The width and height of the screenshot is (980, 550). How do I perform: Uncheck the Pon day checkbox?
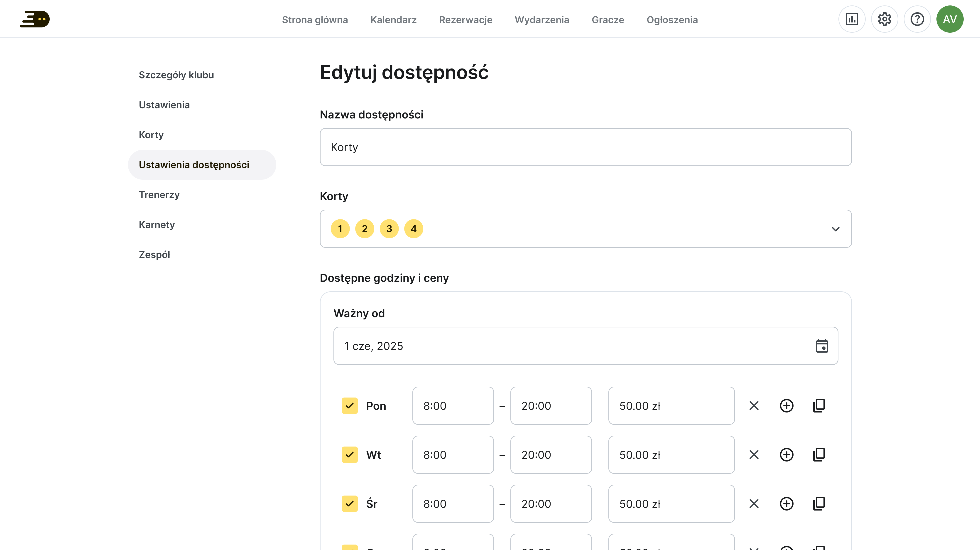tap(349, 406)
